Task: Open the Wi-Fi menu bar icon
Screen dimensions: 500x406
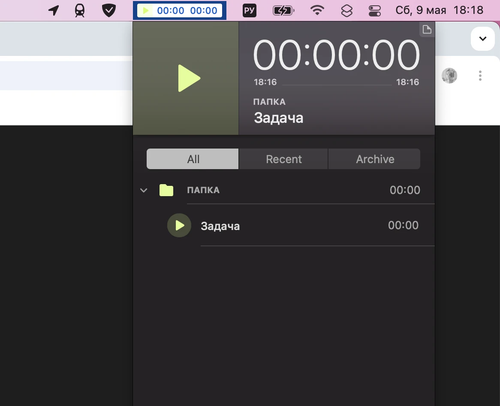Action: coord(317,11)
